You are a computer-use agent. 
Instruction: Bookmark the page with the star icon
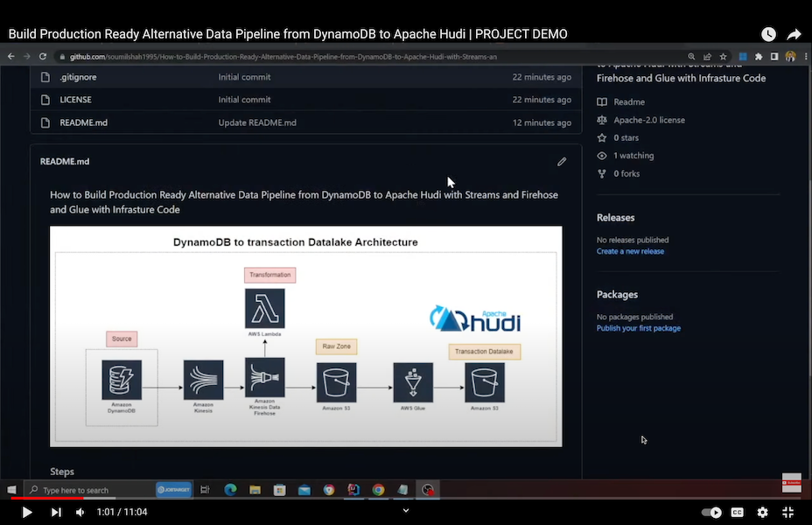(723, 57)
